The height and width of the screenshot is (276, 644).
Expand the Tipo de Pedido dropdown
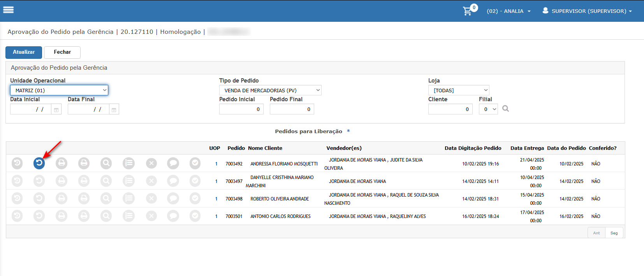270,90
